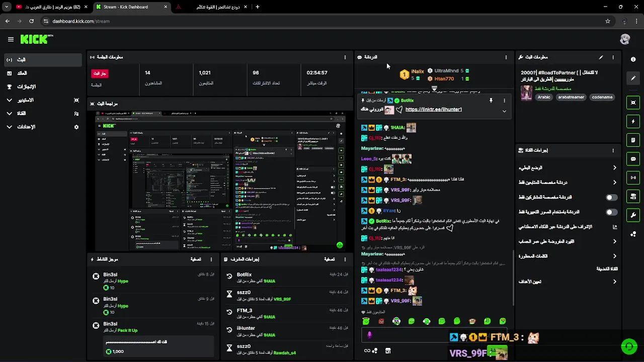Viewport: 644px width, 362px height.
Task: Click the shop icon below chat input
Action: [388, 351]
